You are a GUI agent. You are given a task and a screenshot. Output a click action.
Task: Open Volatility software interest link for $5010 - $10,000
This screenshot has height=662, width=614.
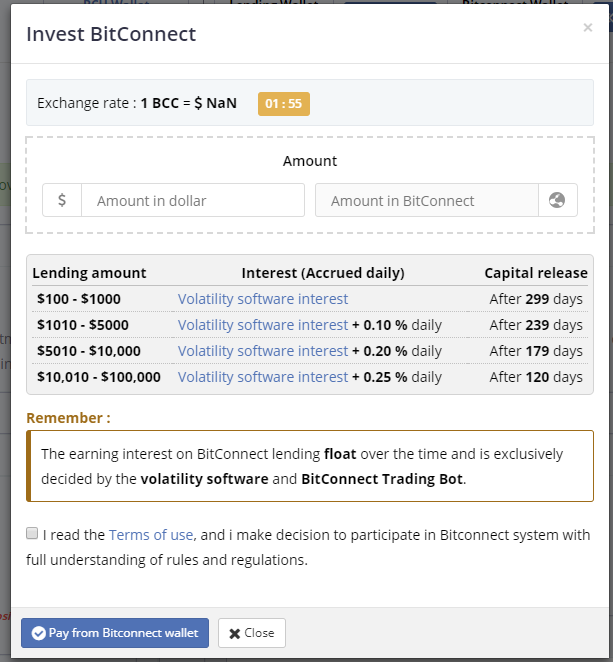tap(263, 351)
